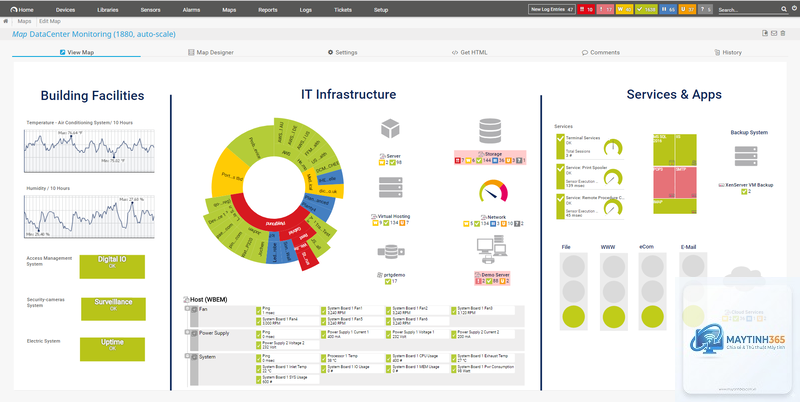
Task: Click the Temperature Air Conditioning graph
Action: 89,150
